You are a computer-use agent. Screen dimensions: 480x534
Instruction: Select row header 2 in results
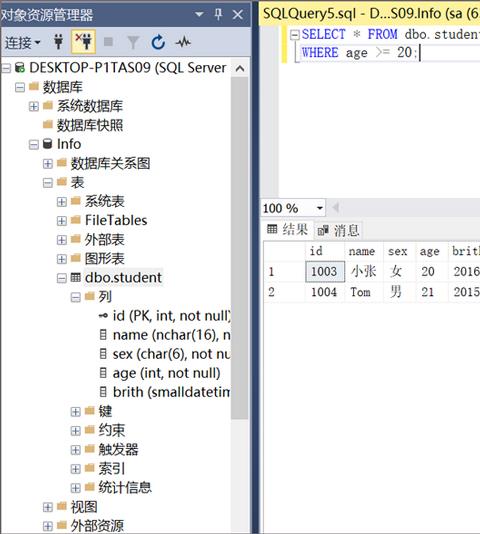pos(285,292)
